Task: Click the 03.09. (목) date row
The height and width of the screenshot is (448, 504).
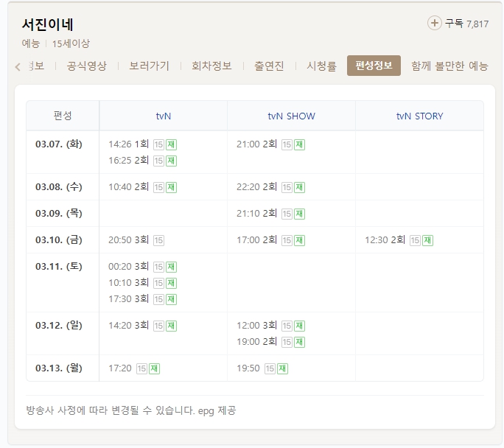Action: click(x=59, y=214)
